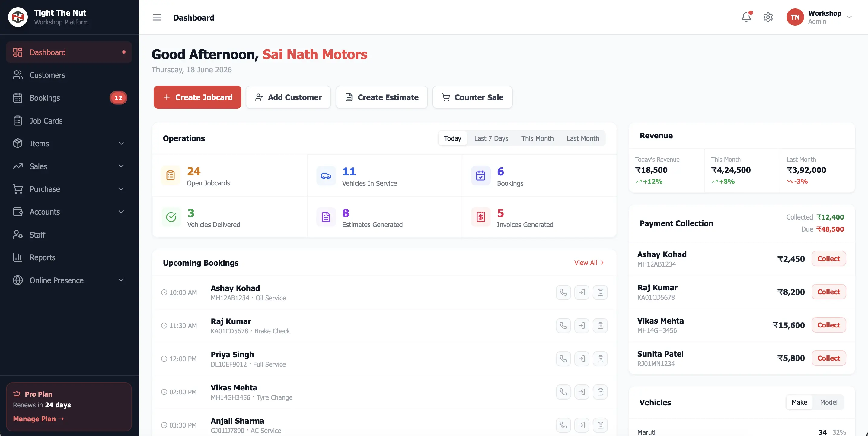This screenshot has height=436, width=868.
Task: Click the Collected ₹12,400 amount
Action: tap(830, 217)
